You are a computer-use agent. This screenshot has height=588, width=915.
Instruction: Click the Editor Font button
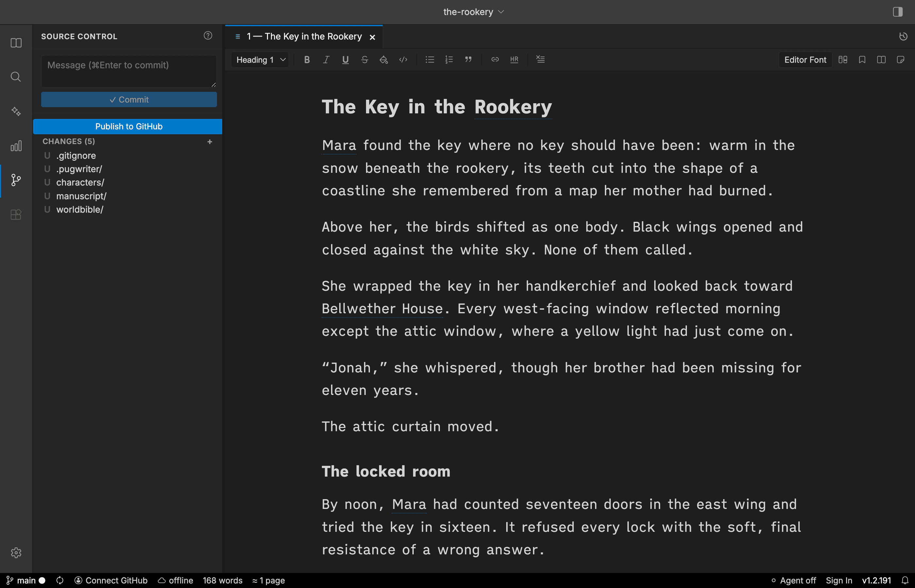(805, 60)
